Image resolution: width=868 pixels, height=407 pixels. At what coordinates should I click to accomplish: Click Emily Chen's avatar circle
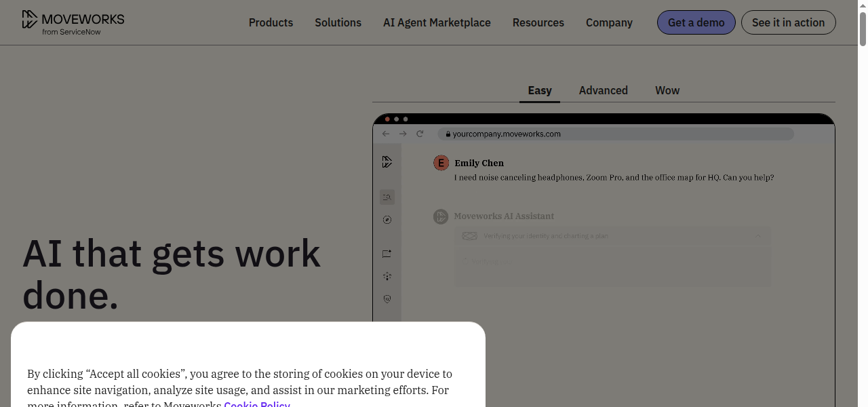(x=441, y=163)
